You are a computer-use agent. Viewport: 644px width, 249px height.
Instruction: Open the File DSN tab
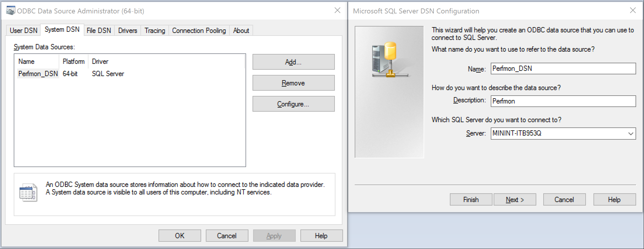(99, 30)
